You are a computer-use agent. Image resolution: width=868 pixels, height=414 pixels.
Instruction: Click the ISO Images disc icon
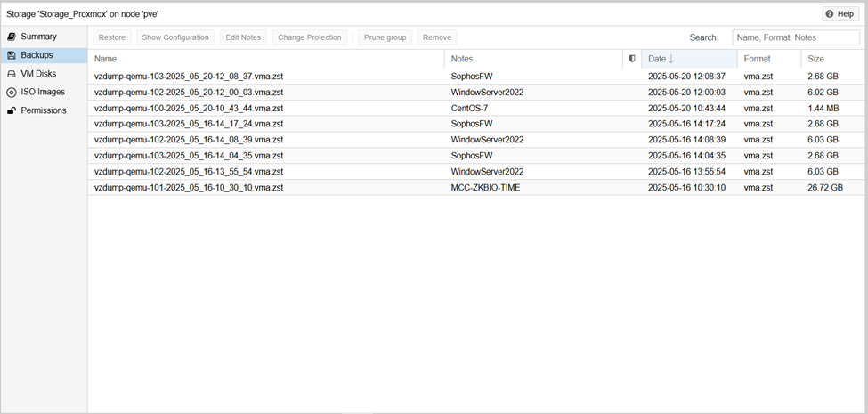(12, 92)
